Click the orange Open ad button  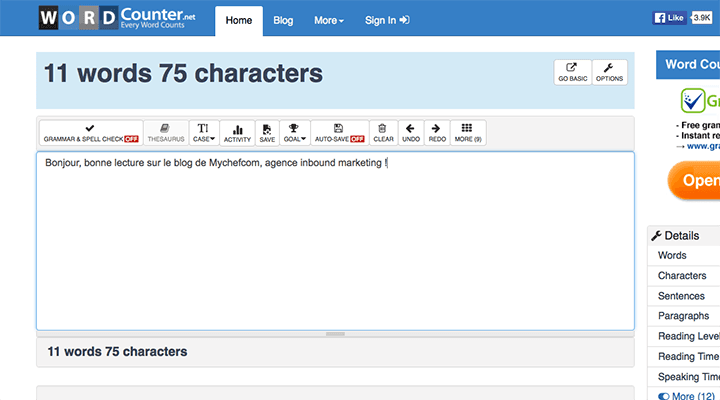(694, 180)
